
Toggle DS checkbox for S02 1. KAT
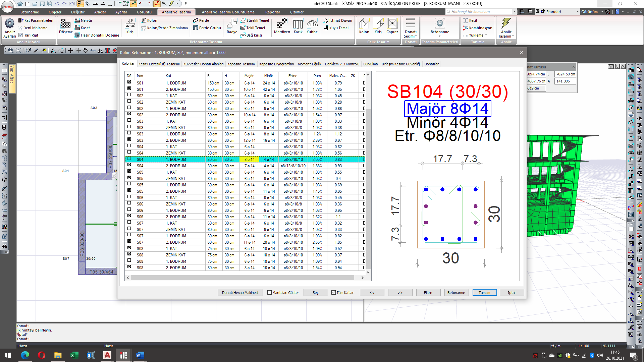[129, 95]
